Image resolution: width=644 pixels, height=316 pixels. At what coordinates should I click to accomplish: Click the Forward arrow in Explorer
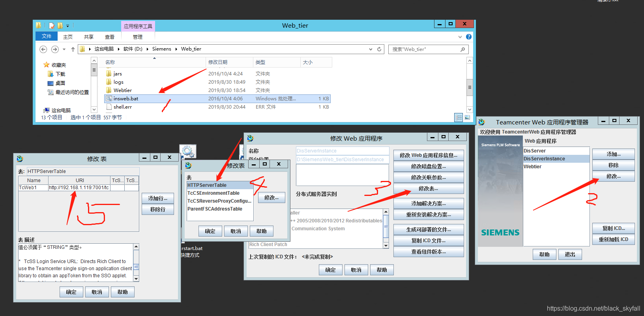click(x=55, y=49)
